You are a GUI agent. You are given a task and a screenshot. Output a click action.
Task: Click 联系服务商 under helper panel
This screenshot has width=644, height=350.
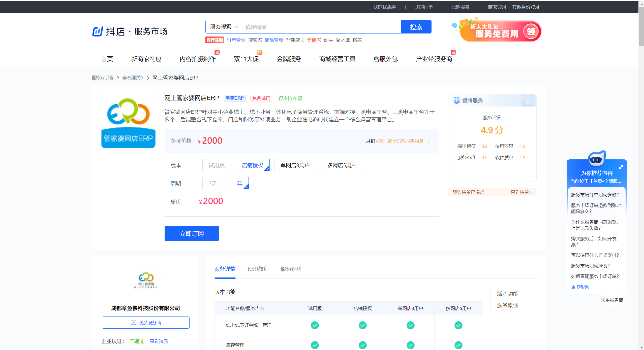click(612, 300)
